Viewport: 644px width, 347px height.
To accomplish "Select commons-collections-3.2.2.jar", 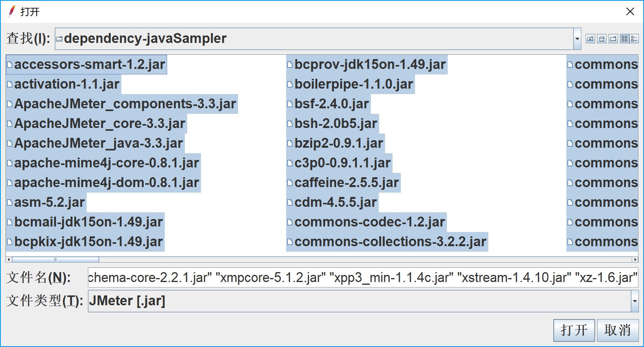I will (387, 242).
